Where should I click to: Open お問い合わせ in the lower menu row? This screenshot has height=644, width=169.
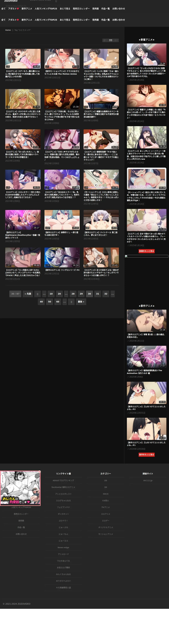(x=119, y=20)
